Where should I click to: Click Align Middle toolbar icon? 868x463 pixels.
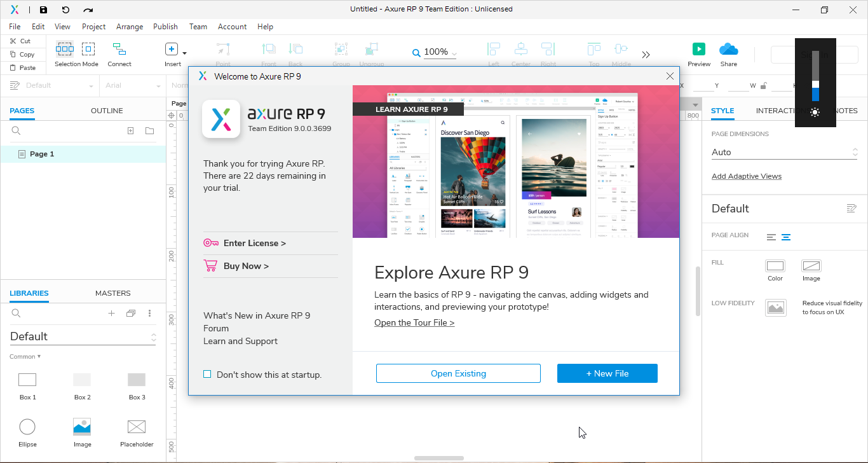(621, 49)
